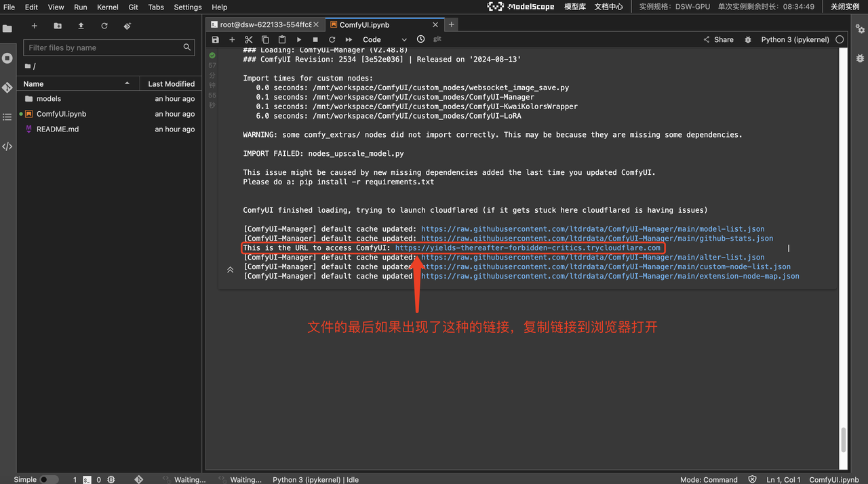Open the alter-list.json link

point(593,258)
